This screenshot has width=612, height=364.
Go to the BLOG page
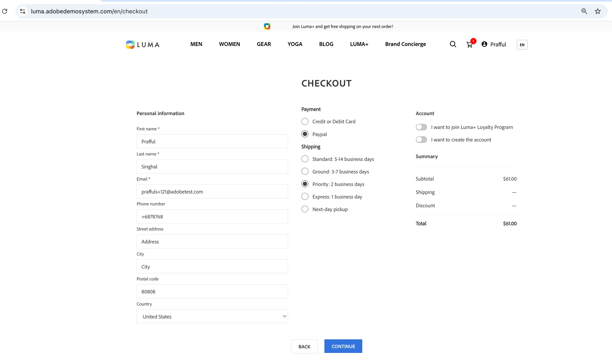[326, 44]
